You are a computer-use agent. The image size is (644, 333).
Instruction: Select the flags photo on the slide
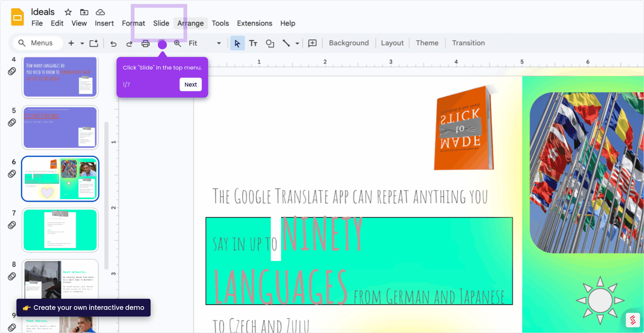[x=587, y=173]
